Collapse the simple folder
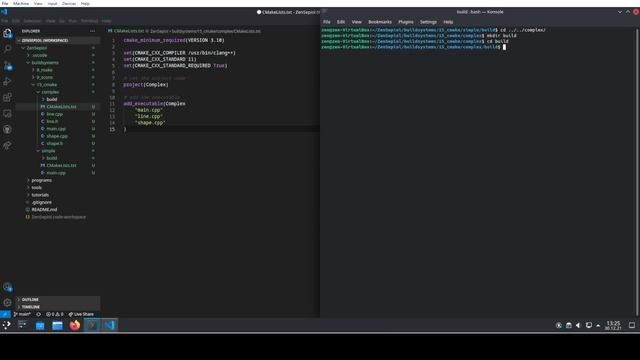Screen dimensions: 640x360 (58, 151)
